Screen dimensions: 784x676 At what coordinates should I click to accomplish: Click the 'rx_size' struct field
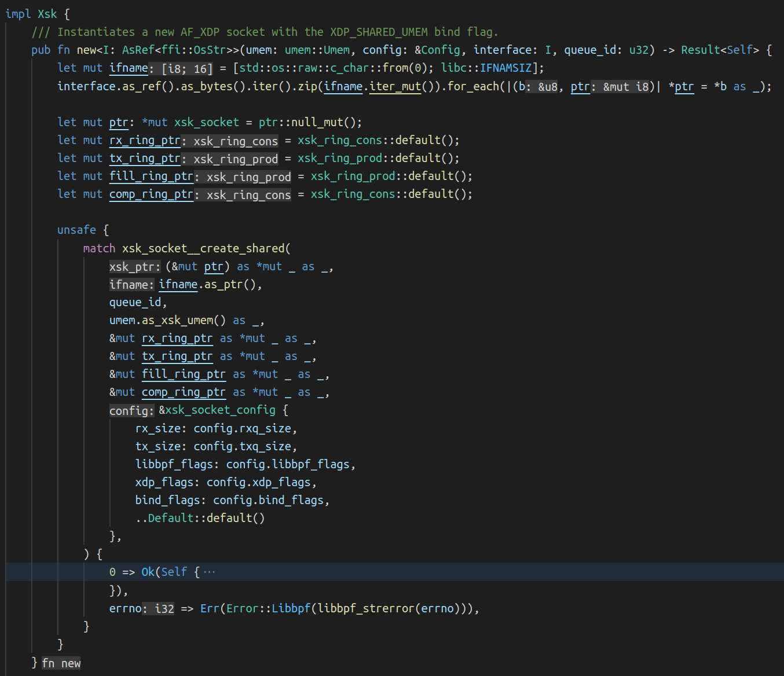click(158, 428)
